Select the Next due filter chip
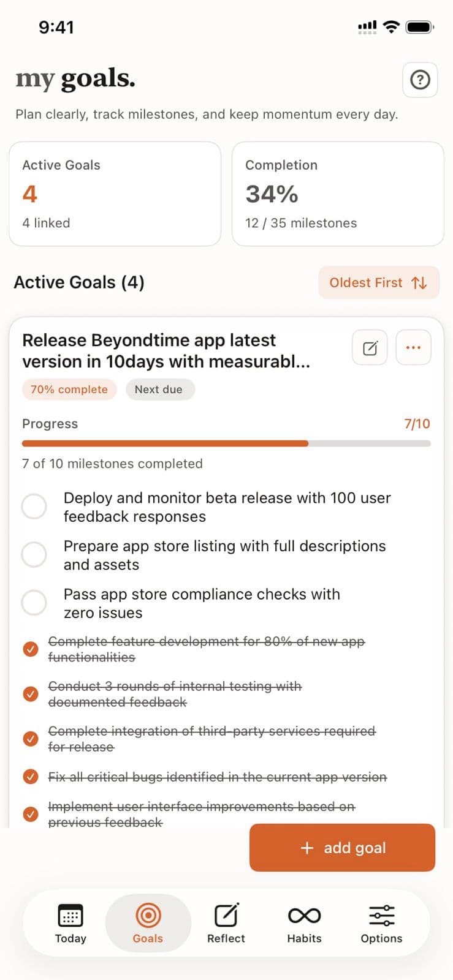Viewport: 453px width, 980px height. [160, 389]
